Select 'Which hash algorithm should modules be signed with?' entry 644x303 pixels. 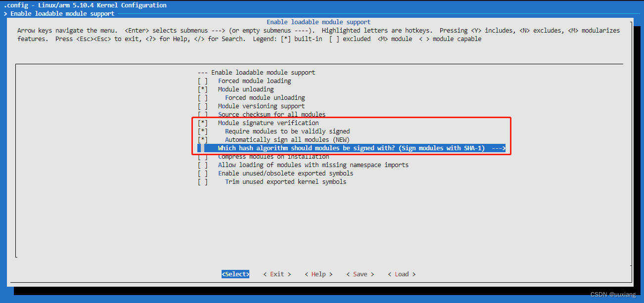click(351, 148)
